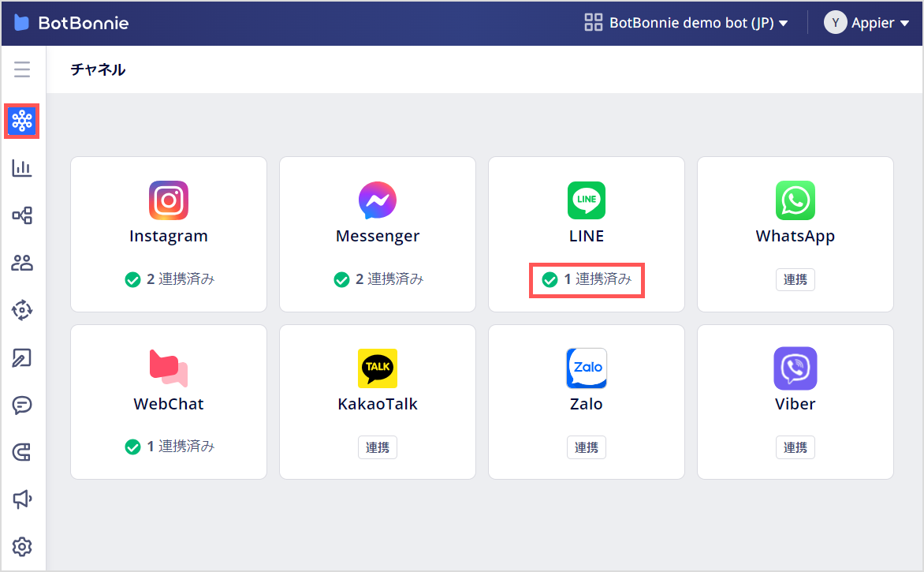Click the WhatsApp channel name
The width and height of the screenshot is (924, 572).
pos(795,236)
